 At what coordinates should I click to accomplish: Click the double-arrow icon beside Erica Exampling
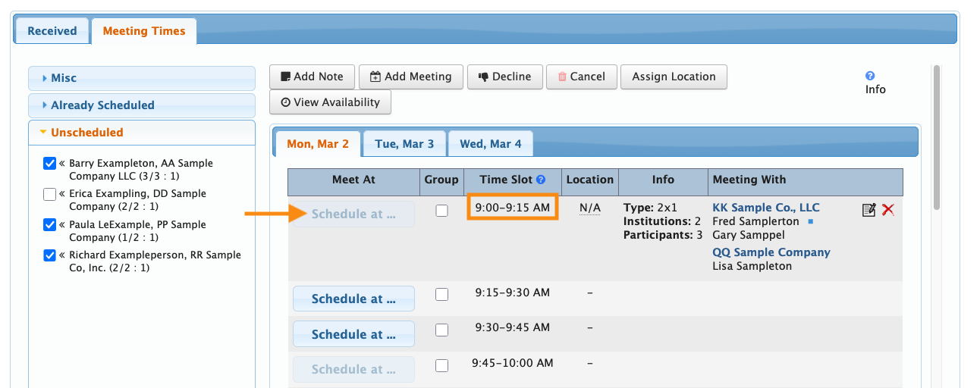63,194
